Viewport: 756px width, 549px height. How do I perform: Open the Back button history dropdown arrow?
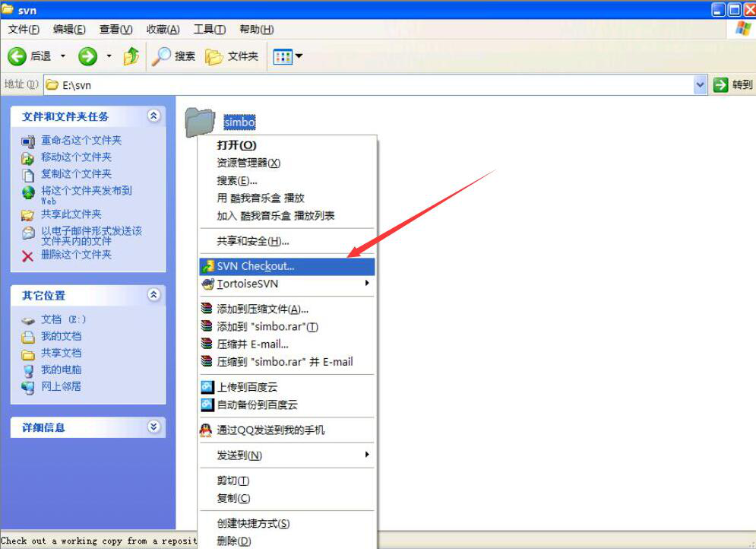62,56
